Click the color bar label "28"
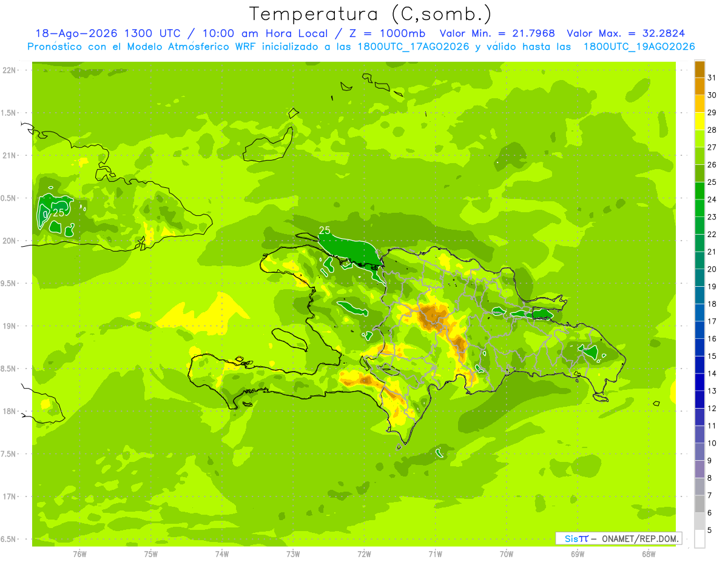Screen dimensions: 728x562 point(712,130)
